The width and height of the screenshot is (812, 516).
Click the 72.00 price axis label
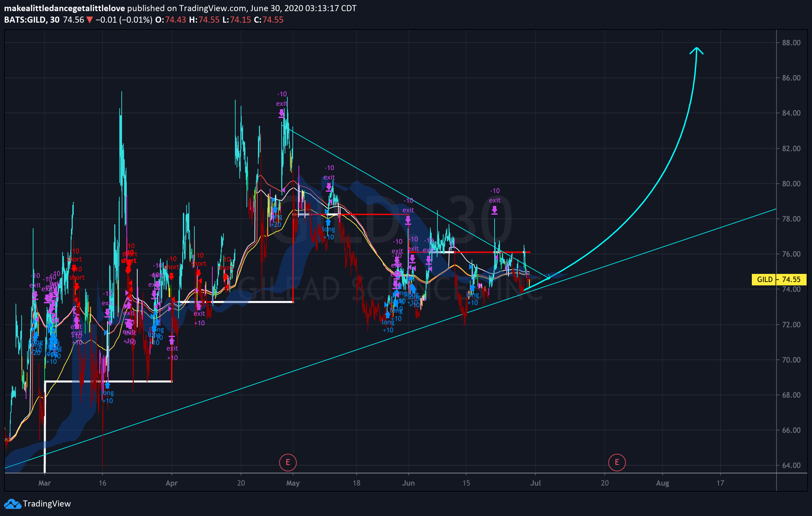click(x=791, y=325)
